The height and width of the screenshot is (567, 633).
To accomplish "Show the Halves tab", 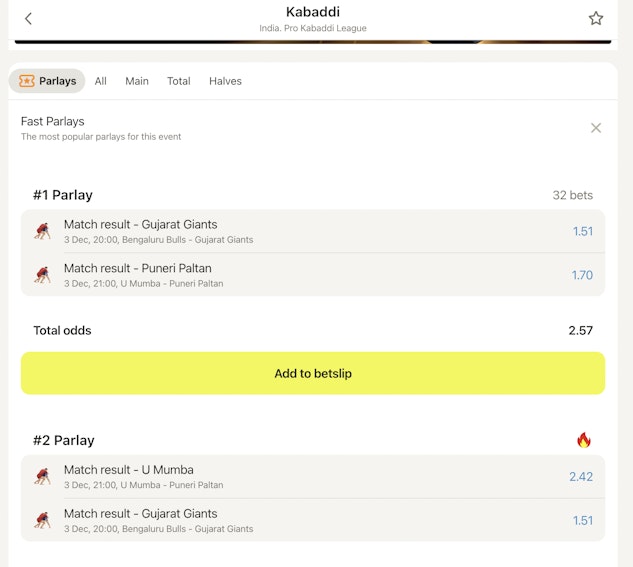I will (x=225, y=81).
